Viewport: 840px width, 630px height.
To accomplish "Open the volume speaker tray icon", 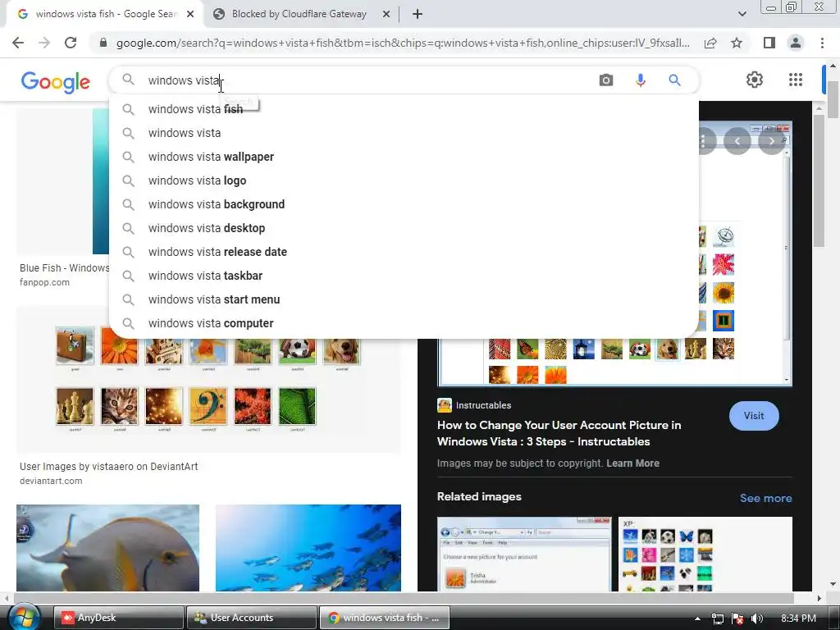I will [x=756, y=619].
